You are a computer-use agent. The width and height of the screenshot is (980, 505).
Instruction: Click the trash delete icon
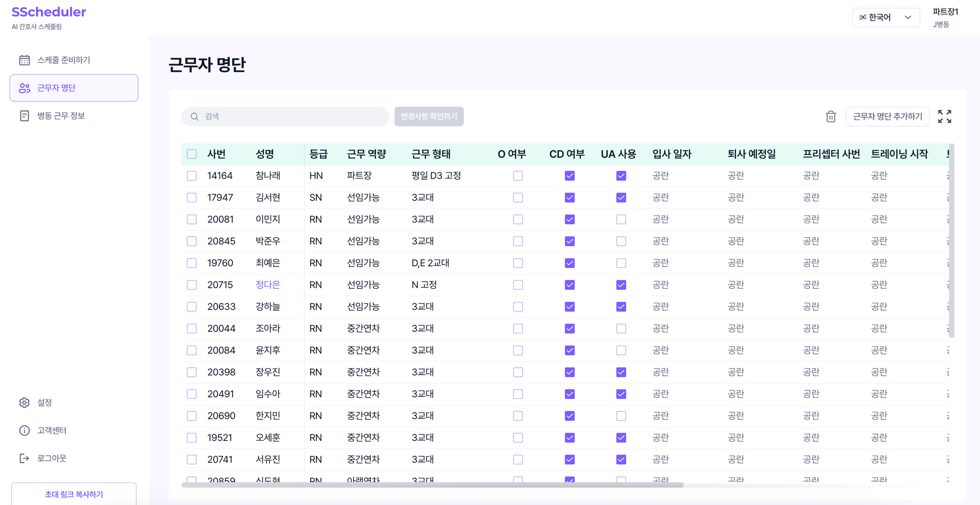coord(831,116)
